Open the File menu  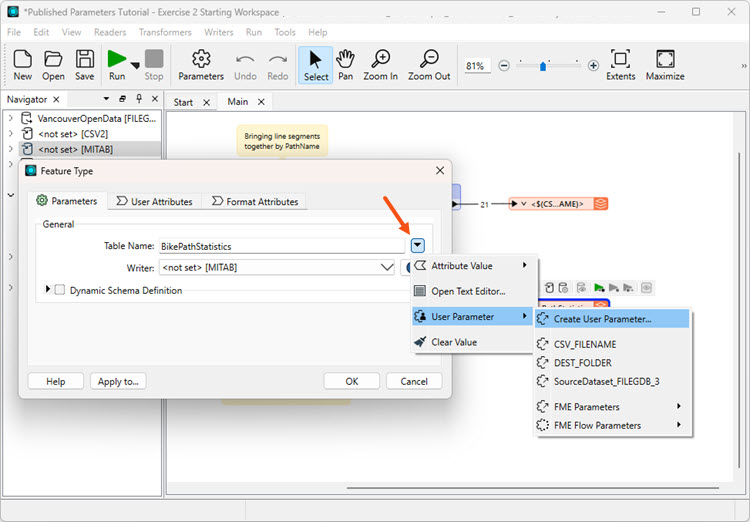pyautogui.click(x=14, y=32)
